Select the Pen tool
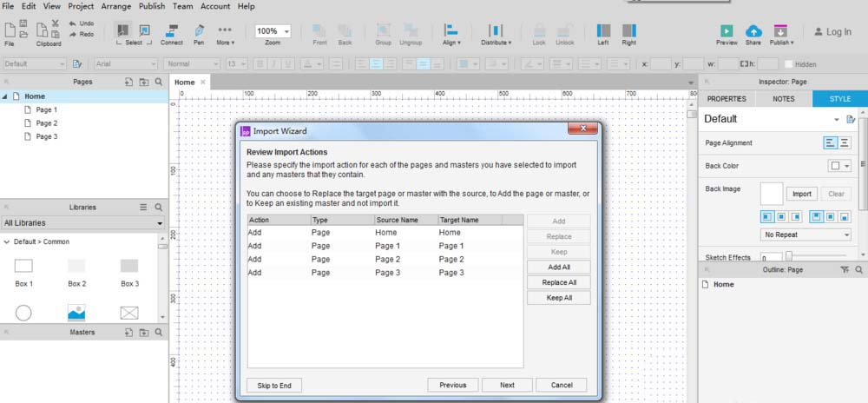The image size is (868, 403). click(x=199, y=31)
